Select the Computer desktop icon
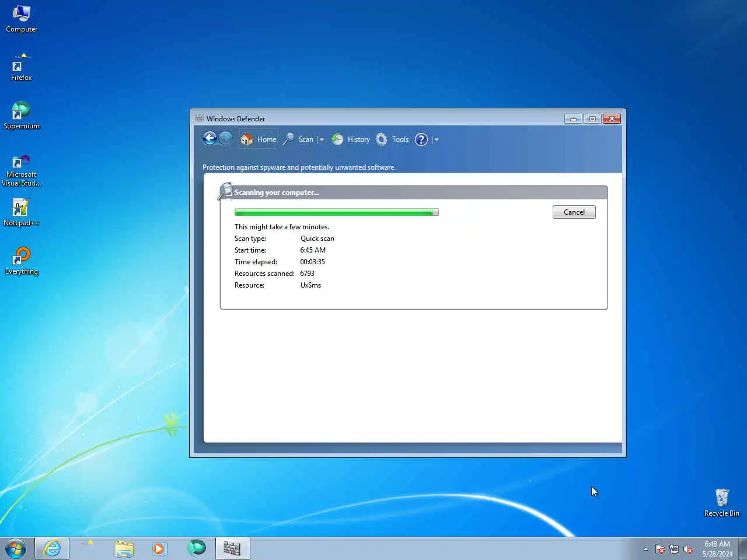Viewport: 747px width, 560px height. [22, 19]
